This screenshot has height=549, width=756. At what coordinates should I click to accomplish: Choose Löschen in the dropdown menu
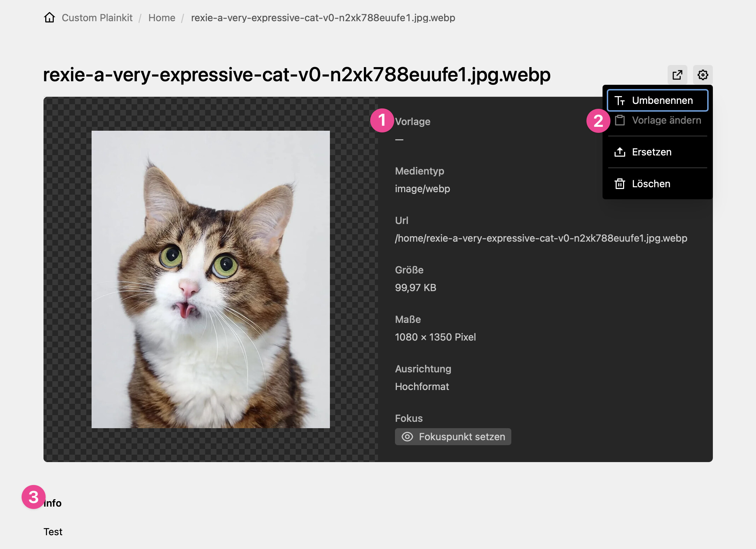(x=651, y=184)
